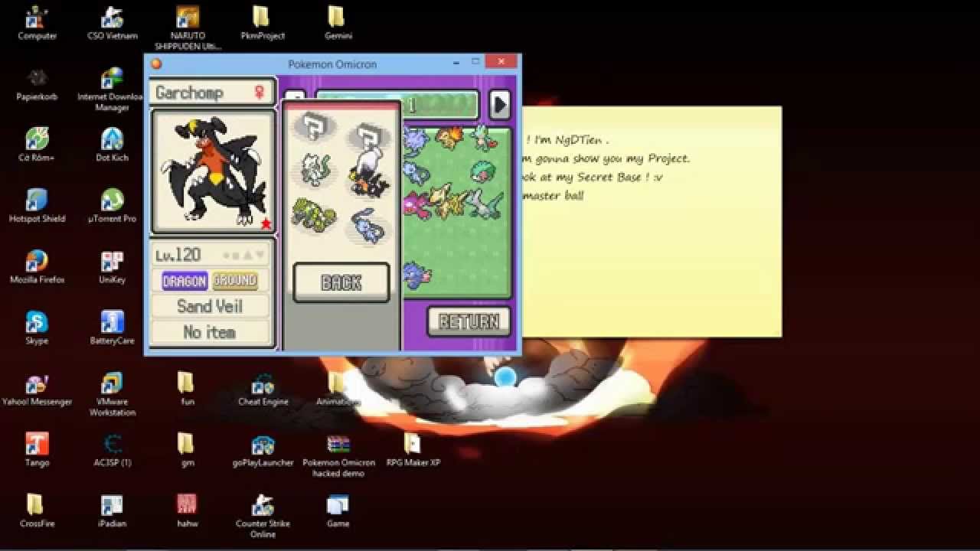Click sticky note line 'gonna show you my Project.'
The image size is (980, 551).
(x=612, y=158)
